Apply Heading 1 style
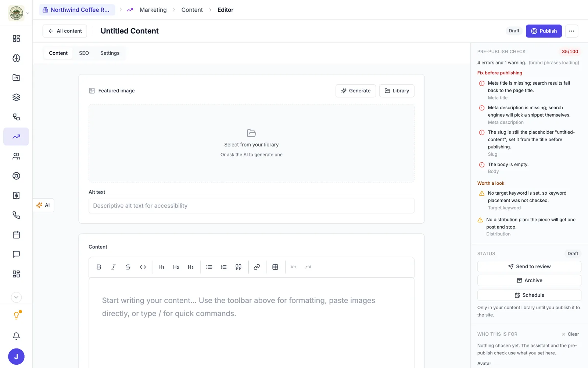Screen dimensions: 588x368 [161, 267]
